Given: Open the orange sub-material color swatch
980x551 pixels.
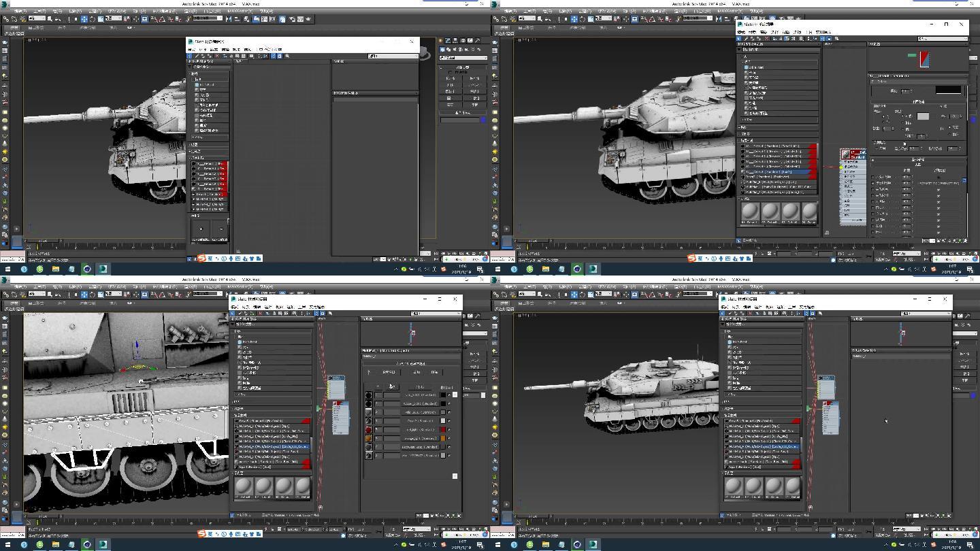Looking at the screenshot, I should pyautogui.click(x=443, y=438).
